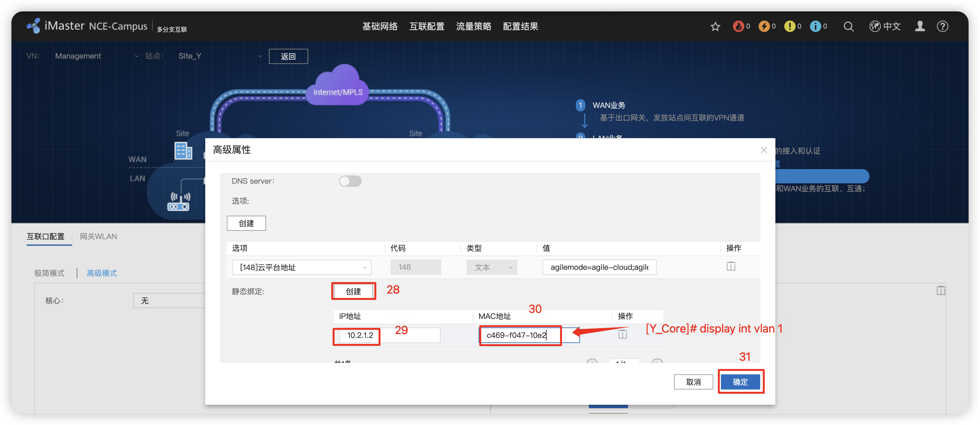
Task: Expand the [148] cloud platform option dropdown
Action: point(301,268)
